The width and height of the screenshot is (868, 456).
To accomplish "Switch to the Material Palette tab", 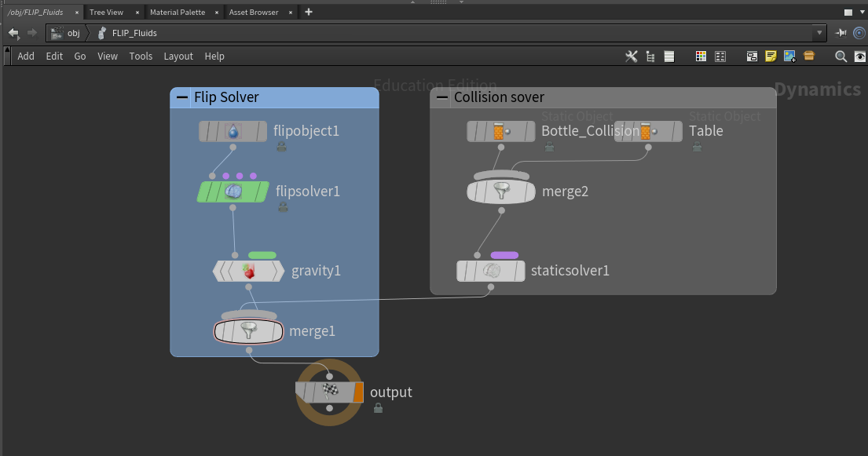I will [178, 13].
